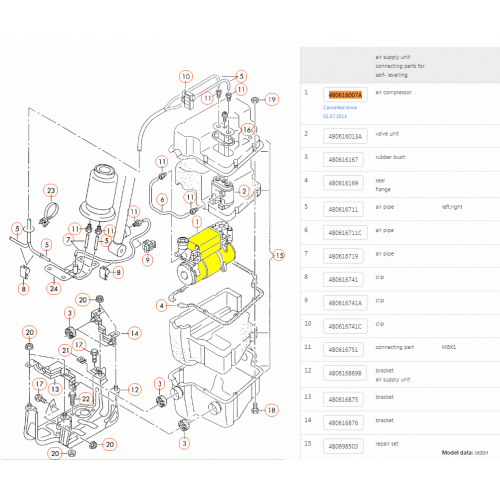Open the connecting part M8X1 part number
This screenshot has width=500, height=500.
click(x=343, y=349)
